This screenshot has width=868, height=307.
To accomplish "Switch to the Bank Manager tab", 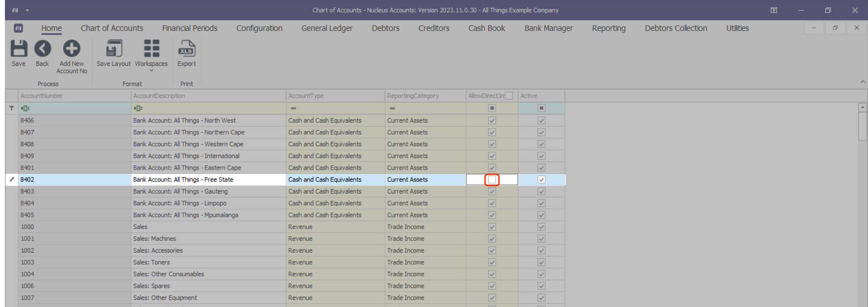I will tap(548, 28).
